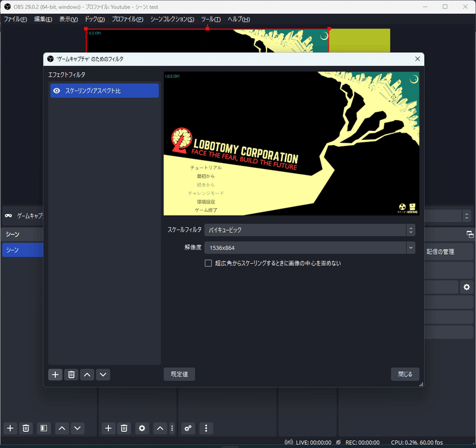Move scene up in the scenes dock
This screenshot has width=476, height=448.
[x=62, y=428]
